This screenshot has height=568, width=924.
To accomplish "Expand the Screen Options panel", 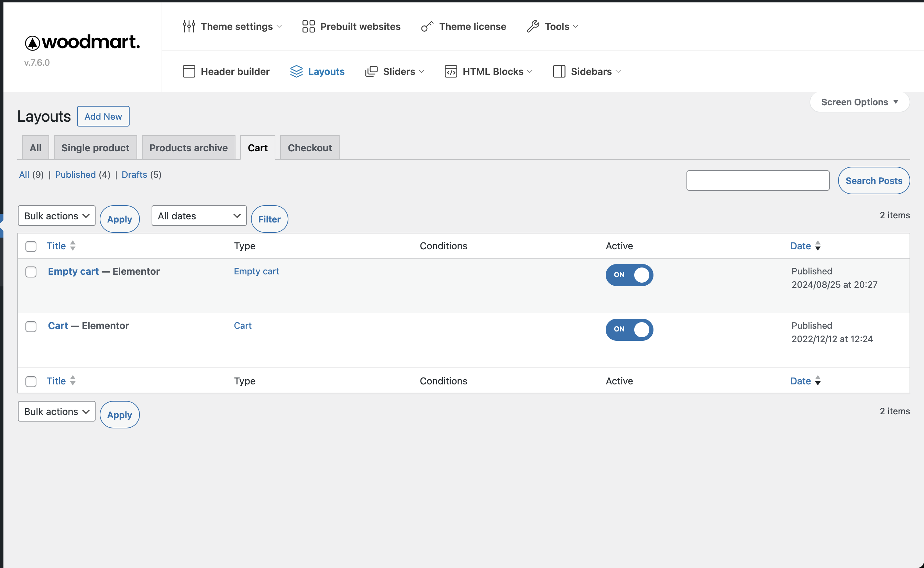I will coord(859,102).
